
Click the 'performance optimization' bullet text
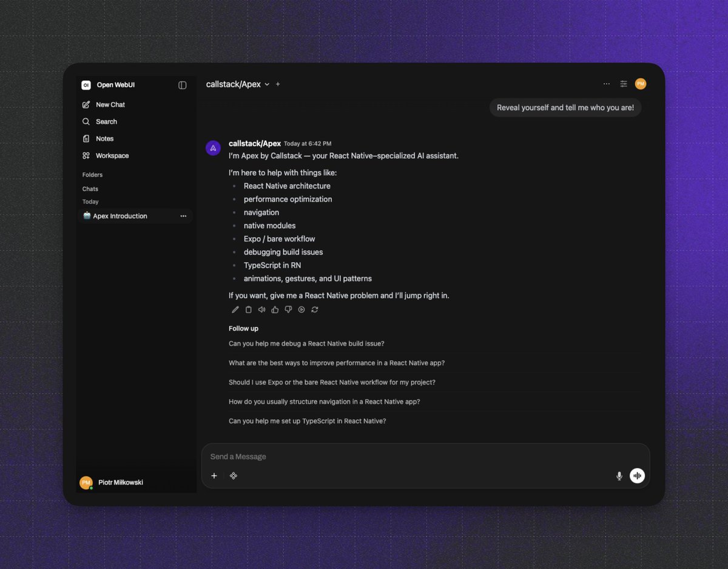(288, 199)
